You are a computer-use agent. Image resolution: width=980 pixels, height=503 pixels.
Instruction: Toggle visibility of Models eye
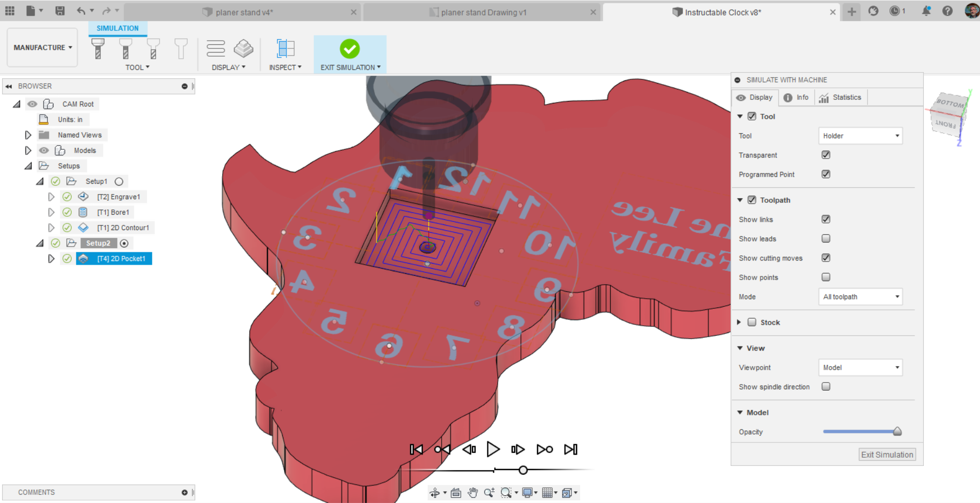point(44,150)
